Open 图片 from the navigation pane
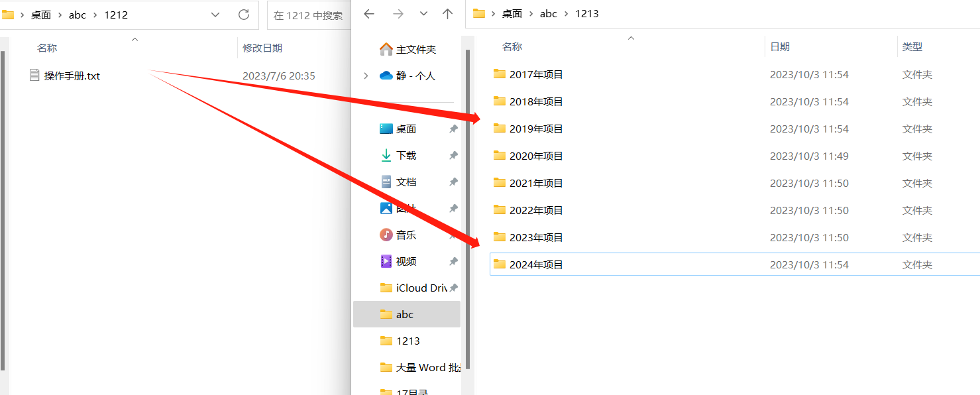The image size is (980, 395). [406, 207]
